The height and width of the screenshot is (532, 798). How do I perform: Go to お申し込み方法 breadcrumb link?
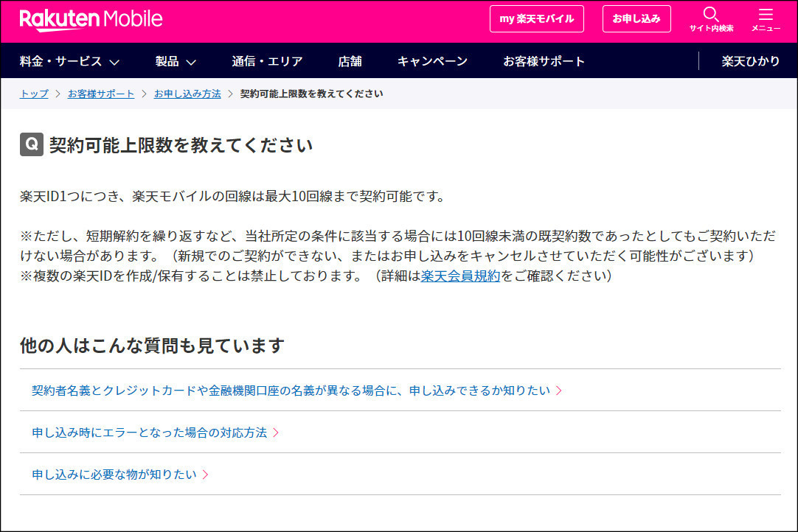point(187,94)
